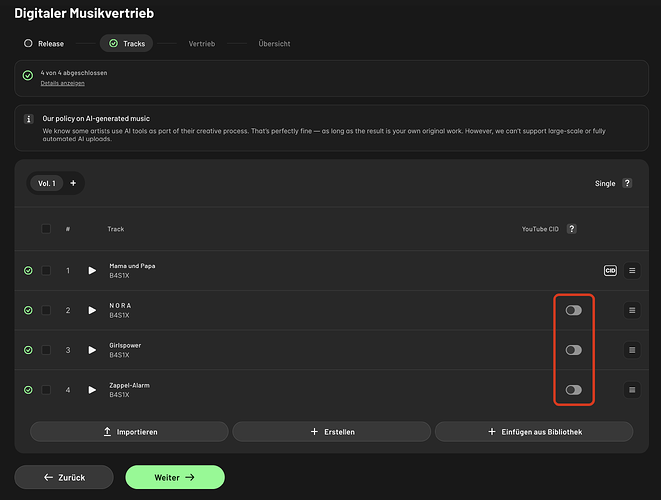The width and height of the screenshot is (661, 500).
Task: Go to the Vertrieb step
Action: 202,44
